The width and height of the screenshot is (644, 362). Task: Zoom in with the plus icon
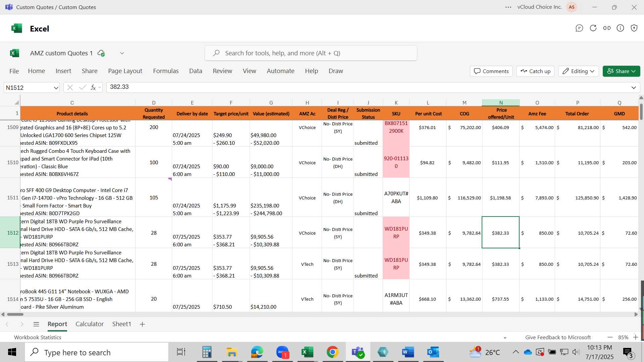tap(635, 337)
